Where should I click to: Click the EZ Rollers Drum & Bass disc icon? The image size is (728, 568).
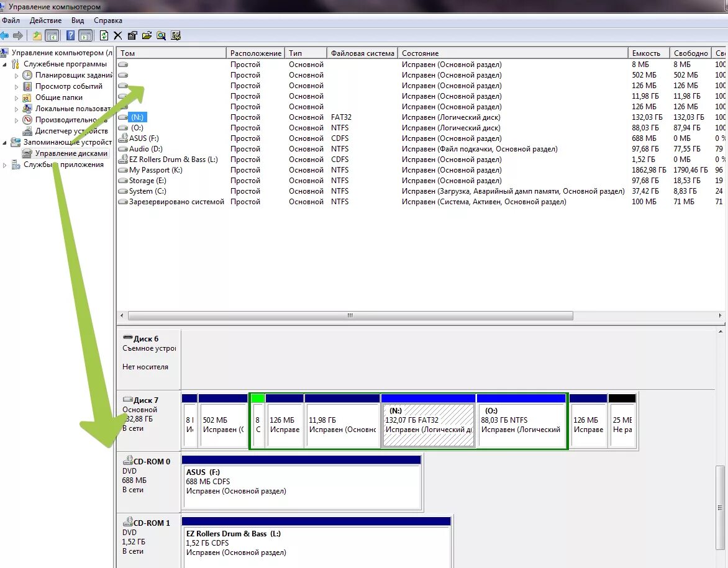click(x=123, y=159)
